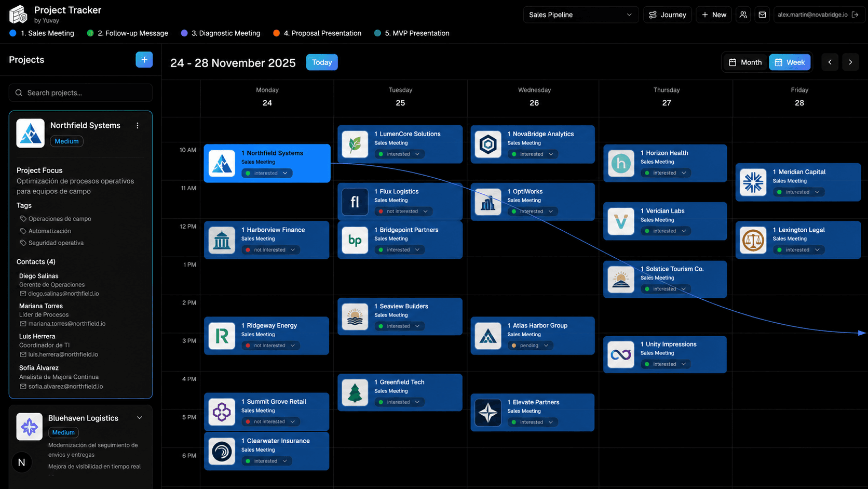Switch calendar to Month view
The image size is (868, 489).
(x=745, y=62)
